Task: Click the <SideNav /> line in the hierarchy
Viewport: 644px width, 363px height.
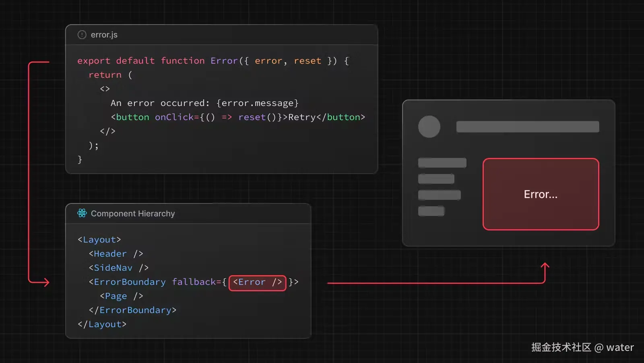Action: (x=119, y=268)
